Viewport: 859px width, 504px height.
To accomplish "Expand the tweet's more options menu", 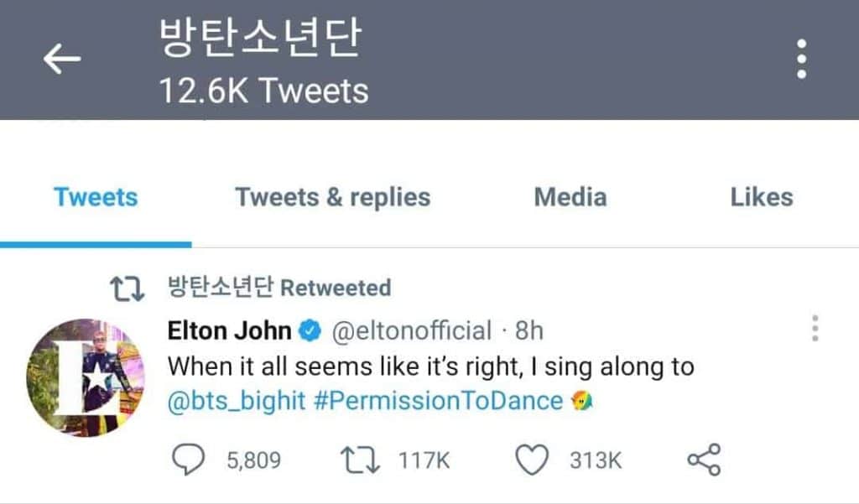I will pyautogui.click(x=815, y=329).
